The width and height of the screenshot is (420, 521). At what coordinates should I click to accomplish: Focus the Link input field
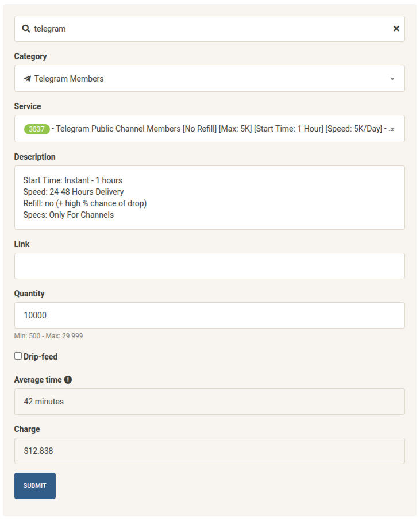209,266
